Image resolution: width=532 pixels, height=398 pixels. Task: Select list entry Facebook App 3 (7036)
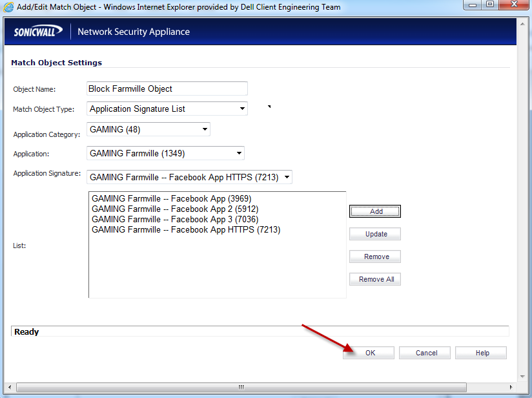[175, 219]
